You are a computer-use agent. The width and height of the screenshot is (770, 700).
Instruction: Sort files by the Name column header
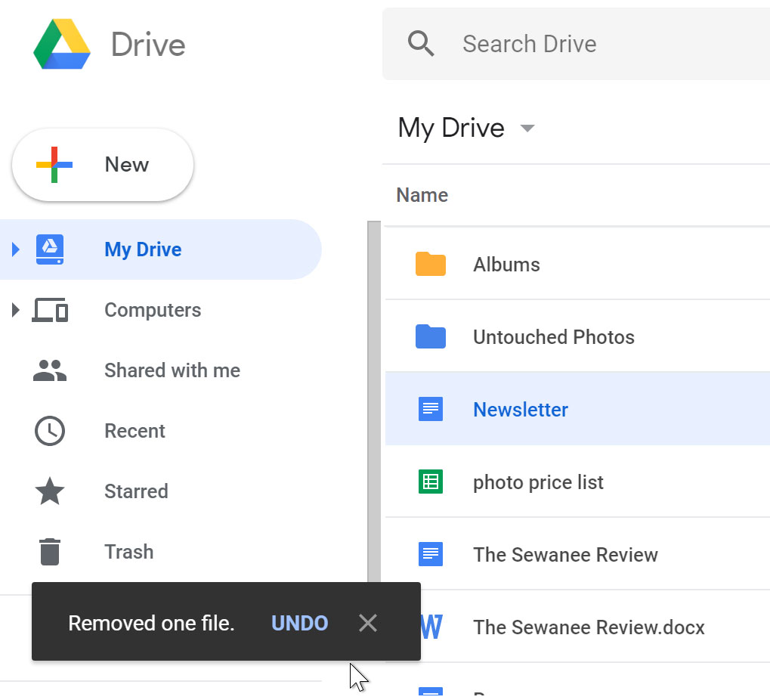click(422, 195)
